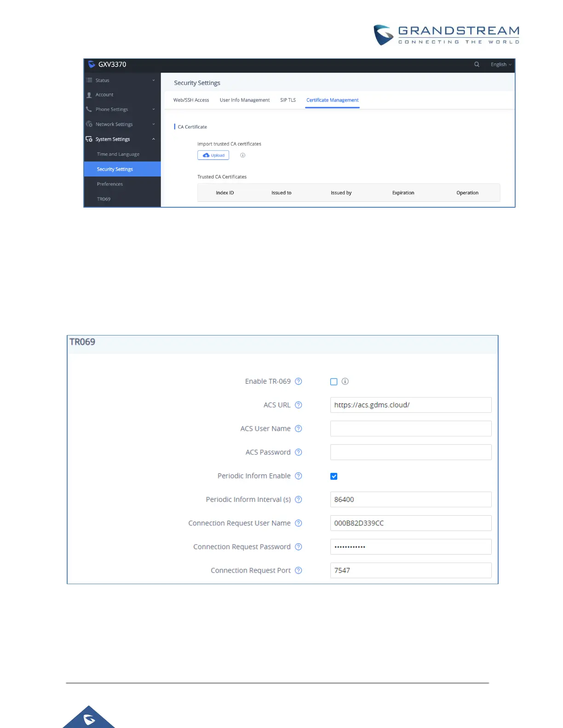
Task: Open the Status sidebar item
Action: point(102,80)
